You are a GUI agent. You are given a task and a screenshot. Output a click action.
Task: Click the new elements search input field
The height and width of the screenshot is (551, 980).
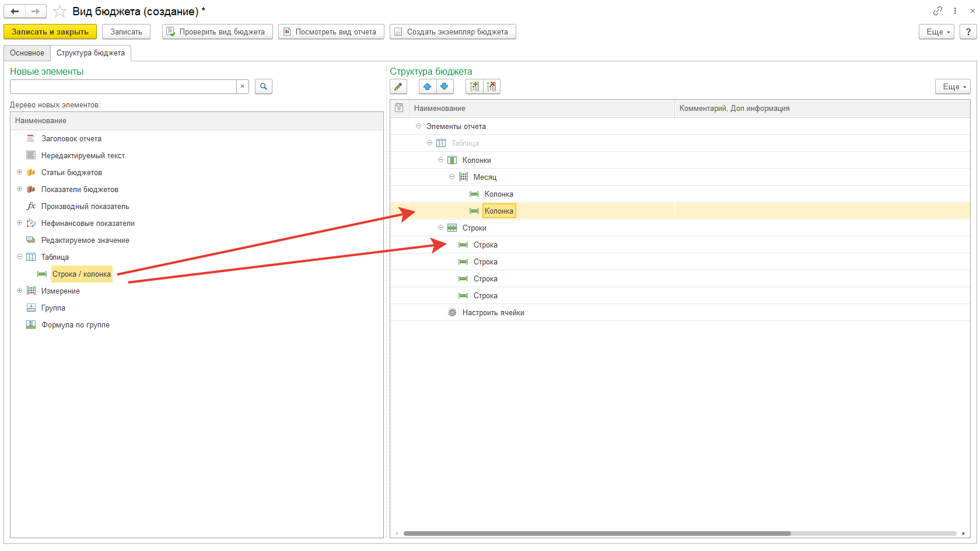coord(123,87)
